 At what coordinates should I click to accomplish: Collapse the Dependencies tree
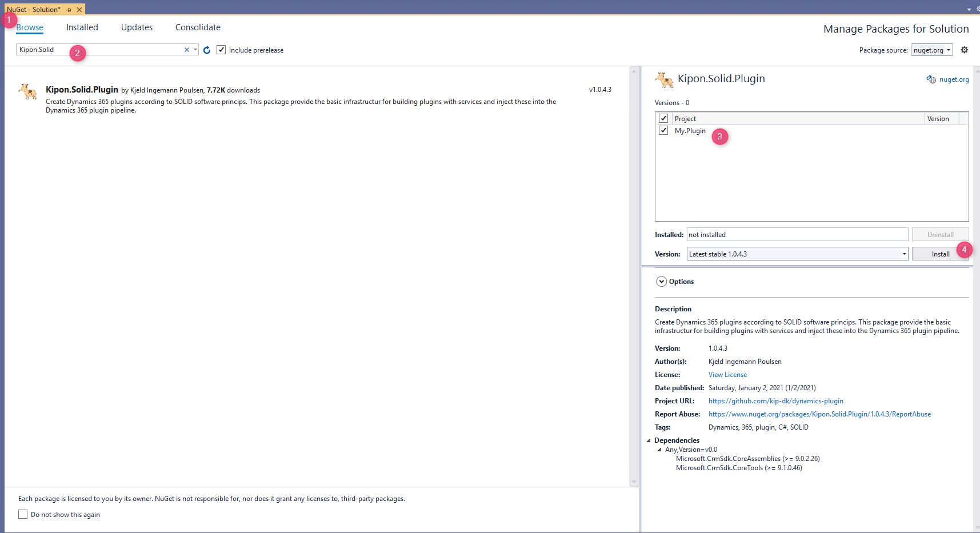pyautogui.click(x=649, y=440)
